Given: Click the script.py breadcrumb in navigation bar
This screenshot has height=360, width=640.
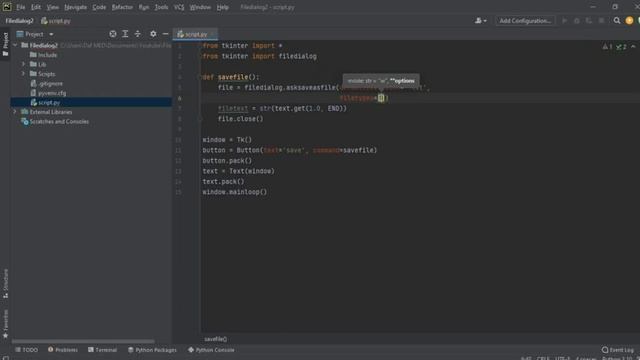Looking at the screenshot, I should 56,21.
